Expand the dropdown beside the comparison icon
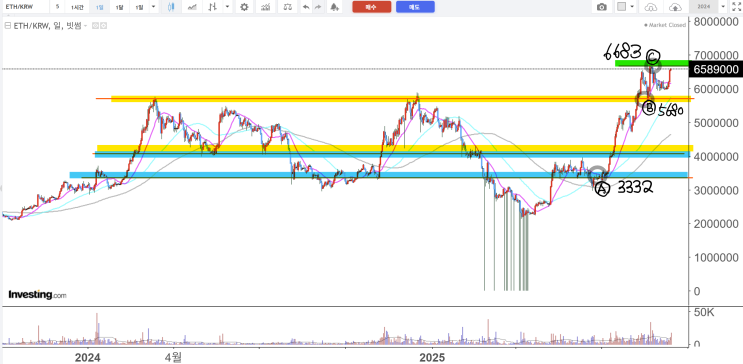This screenshot has height=364, width=743. 228,7
